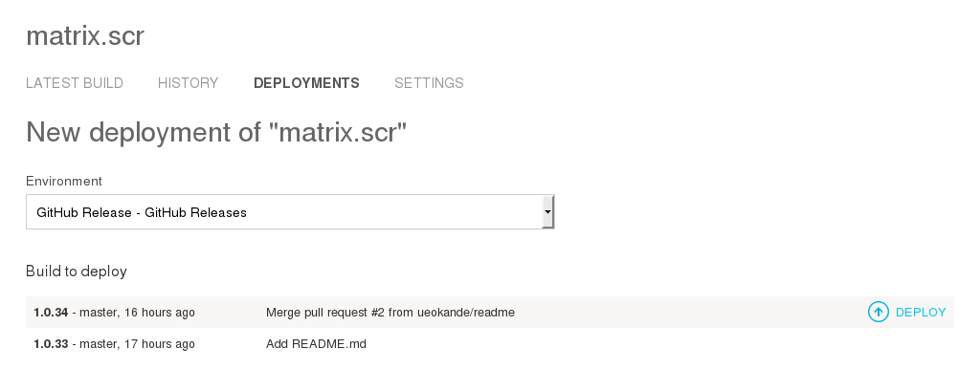Click the DEPLOY text link for build 1.0.34
980x370 pixels.
click(921, 313)
